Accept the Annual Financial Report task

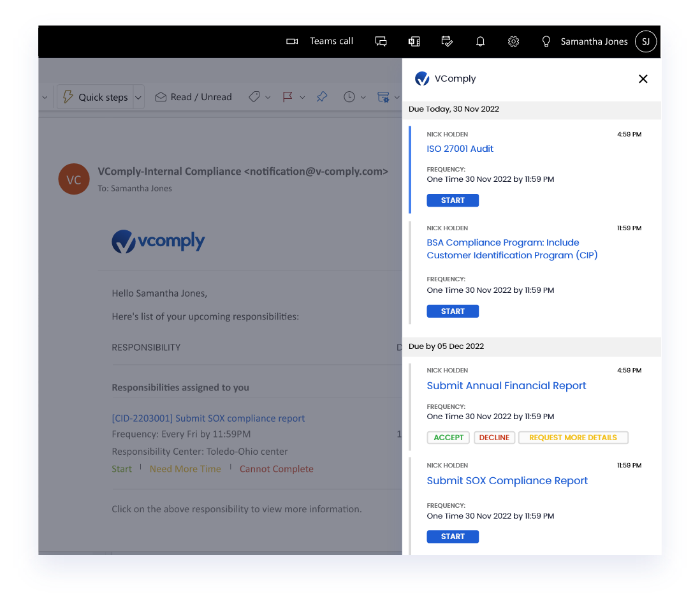coord(448,438)
